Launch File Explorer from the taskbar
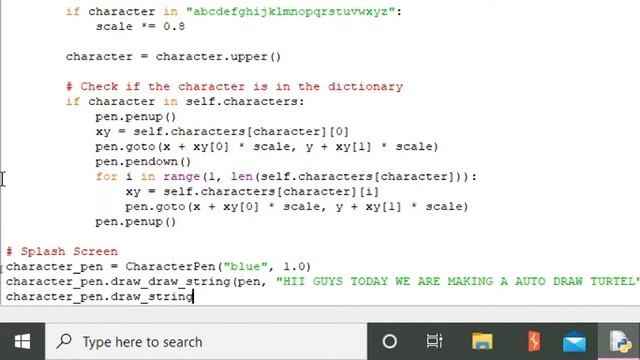This screenshot has height=360, width=640. 482,341
